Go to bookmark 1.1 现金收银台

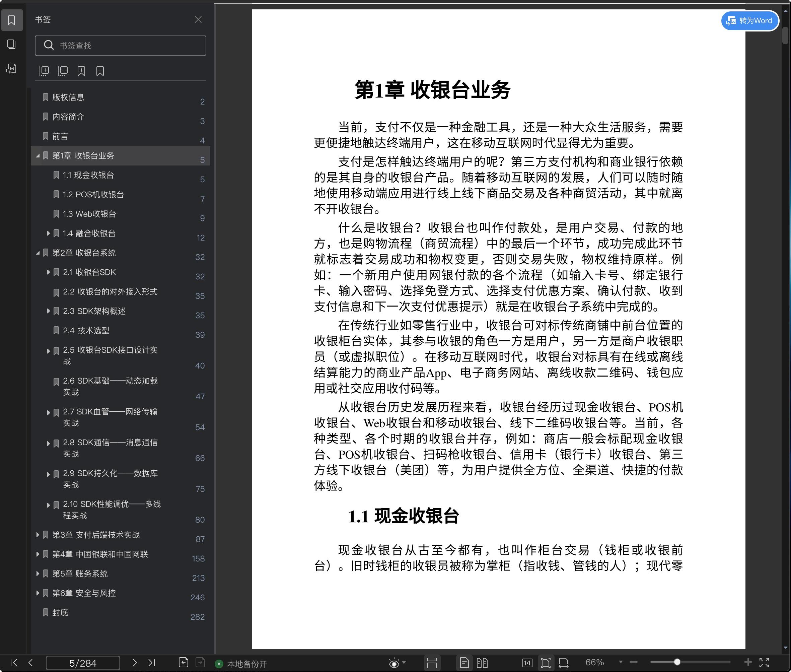(x=120, y=175)
